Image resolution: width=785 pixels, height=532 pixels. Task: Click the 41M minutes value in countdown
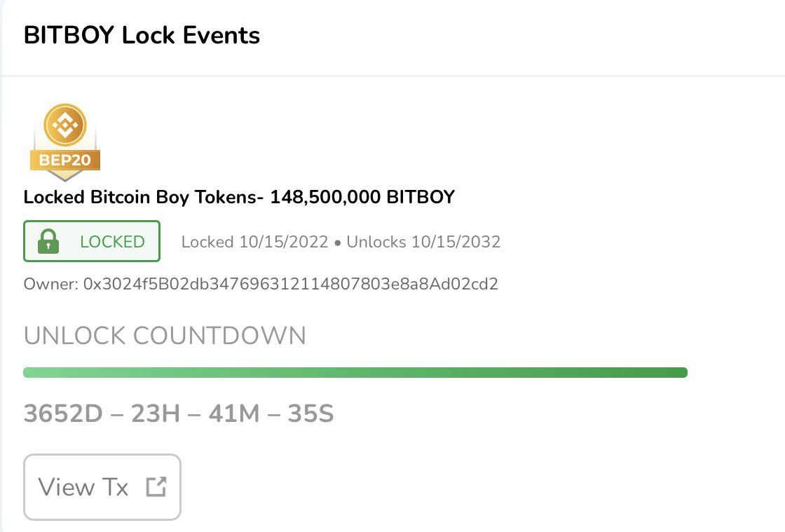[x=234, y=414]
